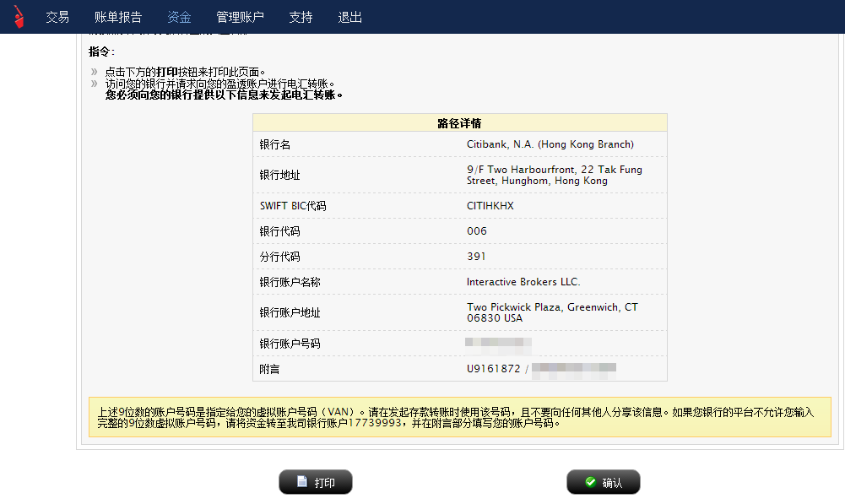Click the 路径详情 table header
Image resolution: width=845 pixels, height=504 pixels.
(x=460, y=123)
